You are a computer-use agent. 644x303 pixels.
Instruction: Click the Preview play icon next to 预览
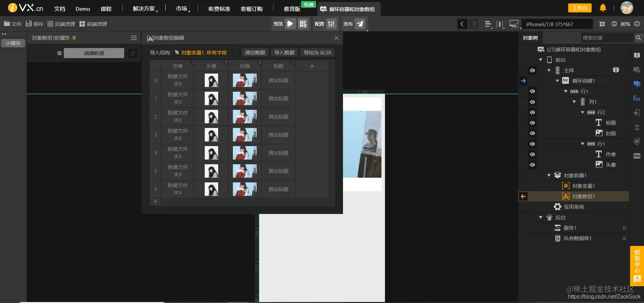(290, 24)
